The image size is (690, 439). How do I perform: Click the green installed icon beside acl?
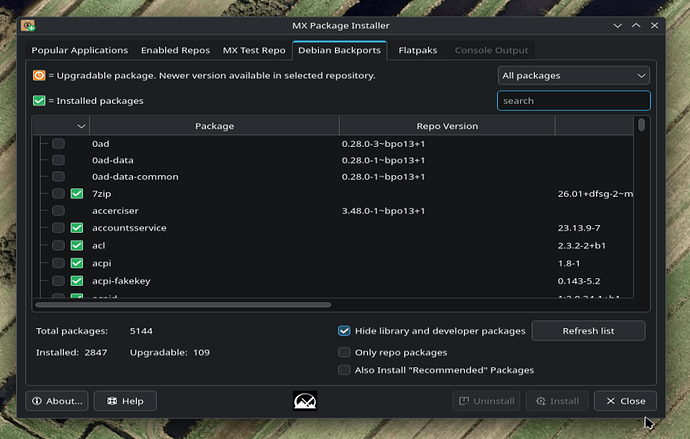tap(77, 245)
